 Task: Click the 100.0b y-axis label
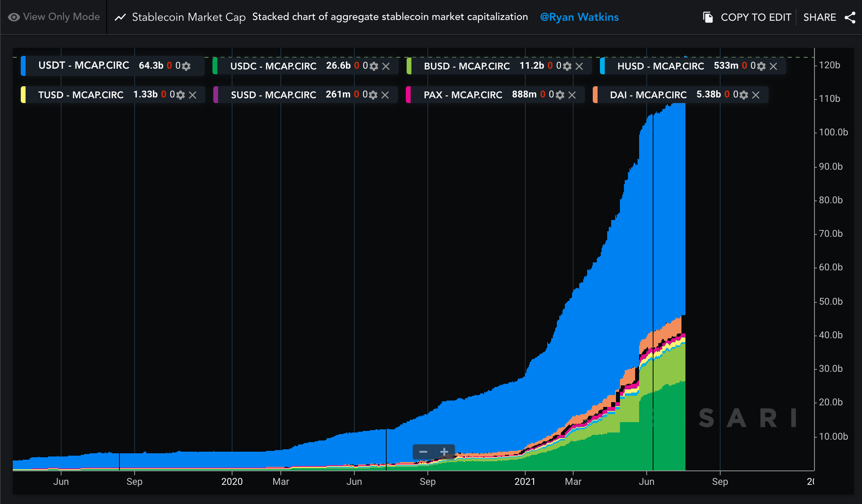coord(833,132)
